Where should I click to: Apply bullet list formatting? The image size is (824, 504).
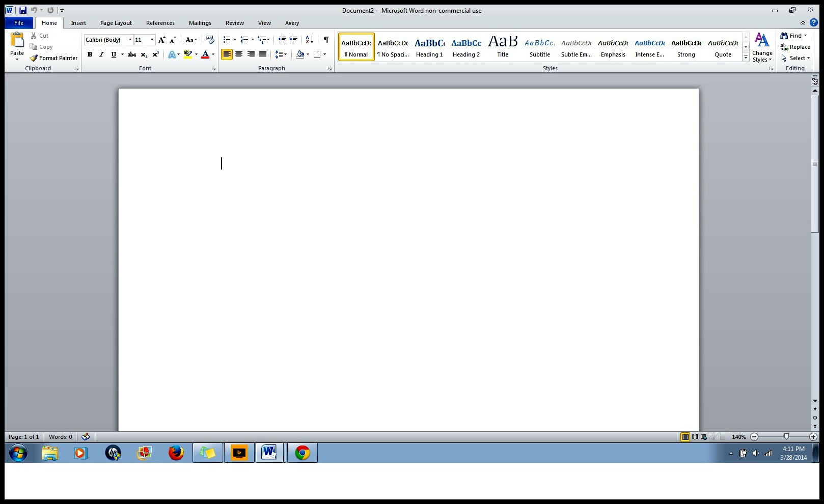click(227, 40)
